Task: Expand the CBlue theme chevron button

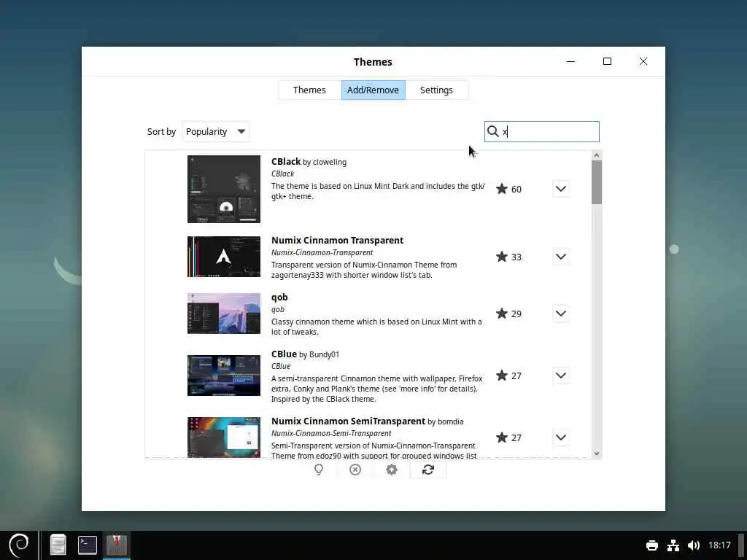Action: tap(561, 376)
